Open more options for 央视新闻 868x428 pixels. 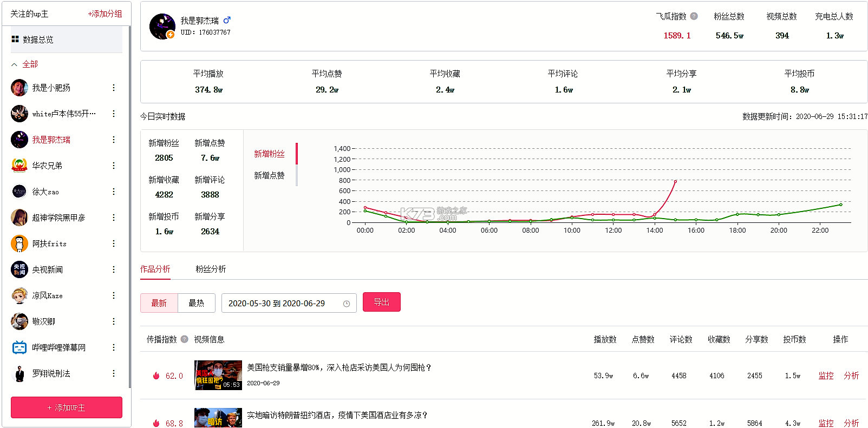(x=114, y=269)
